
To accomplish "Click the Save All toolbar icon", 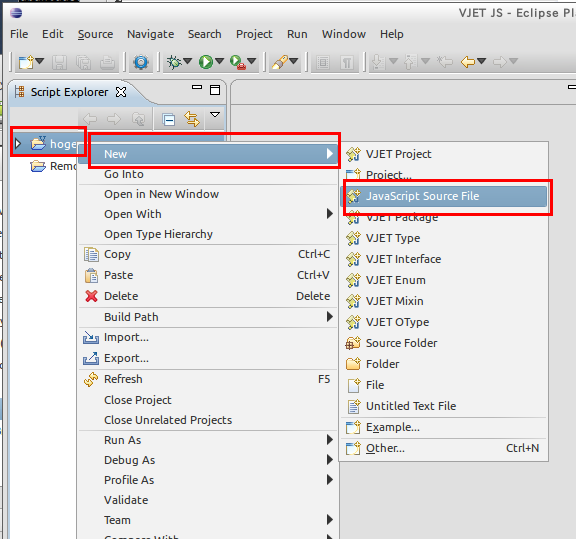I will 83,62.
